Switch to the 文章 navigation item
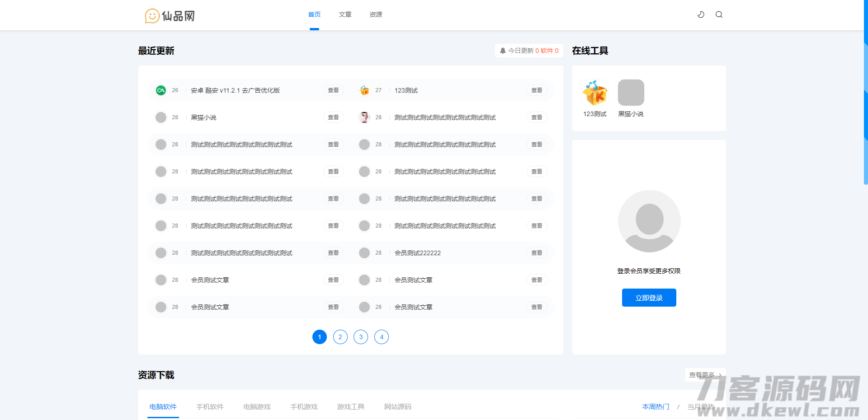This screenshot has height=420, width=868. (x=345, y=14)
